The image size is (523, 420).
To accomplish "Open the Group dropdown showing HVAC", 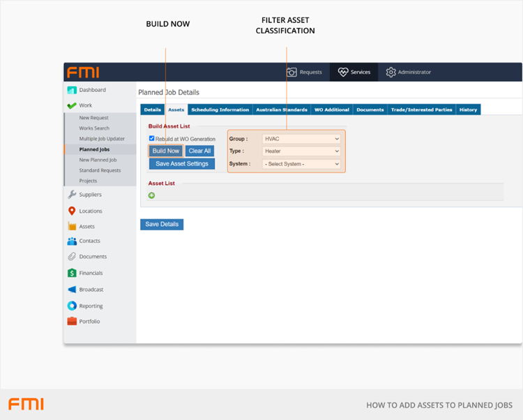I will [301, 139].
